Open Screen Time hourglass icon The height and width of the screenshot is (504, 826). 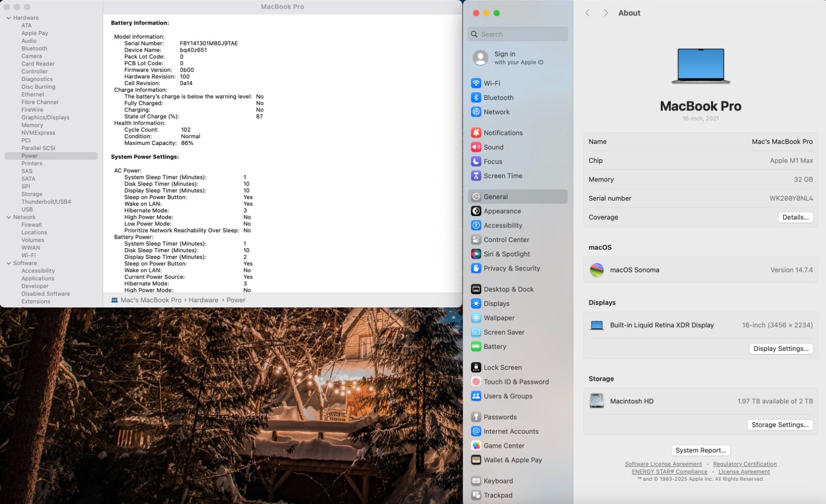point(476,176)
